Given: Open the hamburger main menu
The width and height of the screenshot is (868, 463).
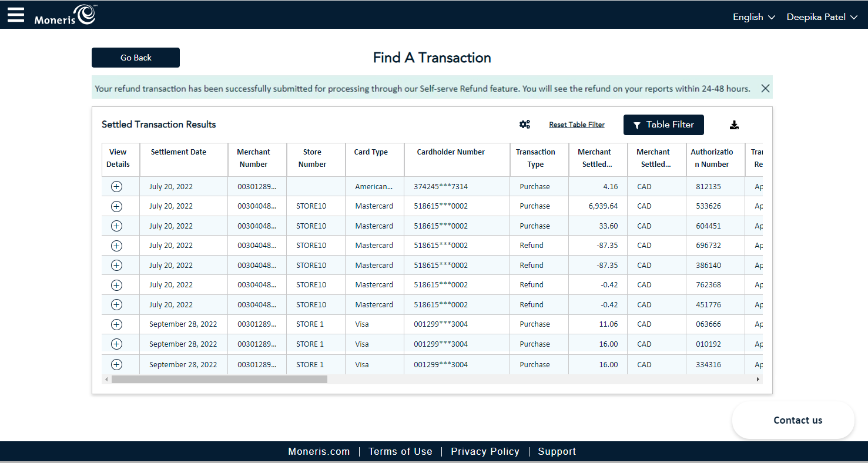Looking at the screenshot, I should coord(16,15).
